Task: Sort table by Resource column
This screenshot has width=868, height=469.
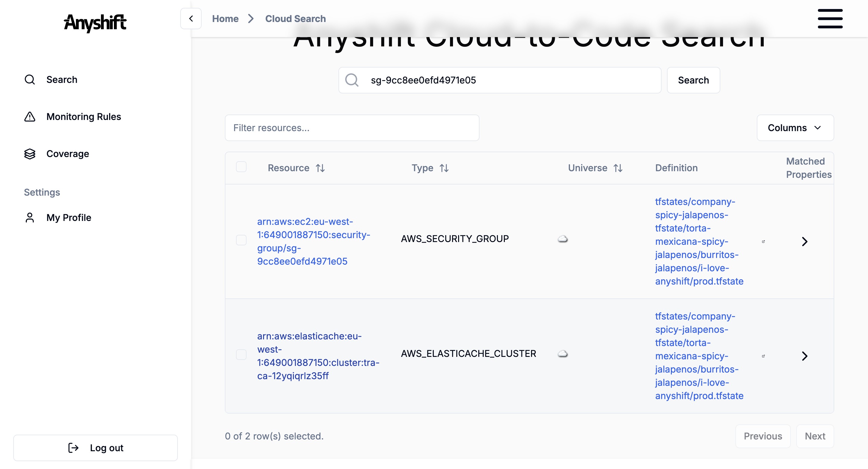Action: click(x=296, y=168)
